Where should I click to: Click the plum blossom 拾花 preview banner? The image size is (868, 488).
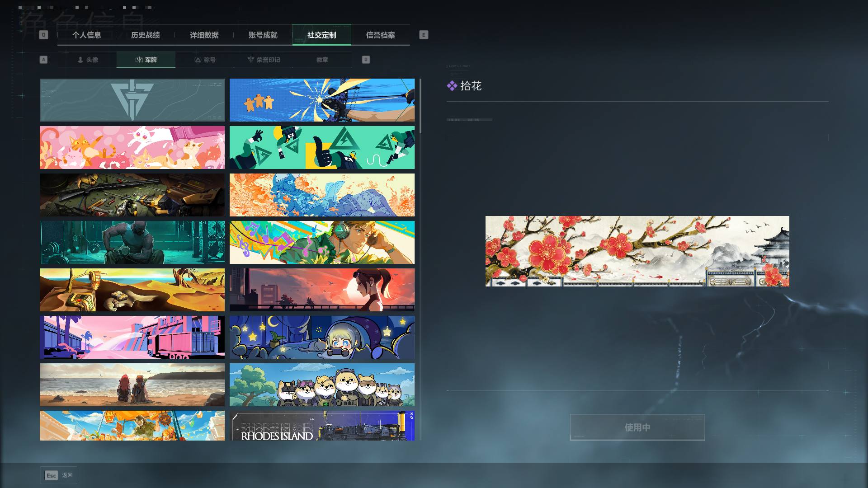(x=637, y=251)
